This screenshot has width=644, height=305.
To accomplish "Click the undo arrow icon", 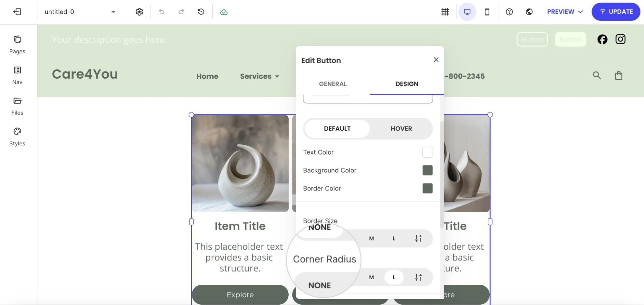I will (x=161, y=12).
